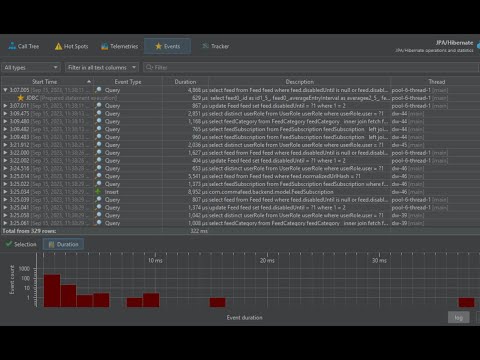
Task: Switch to the Hot Spots tab
Action: pos(72,46)
